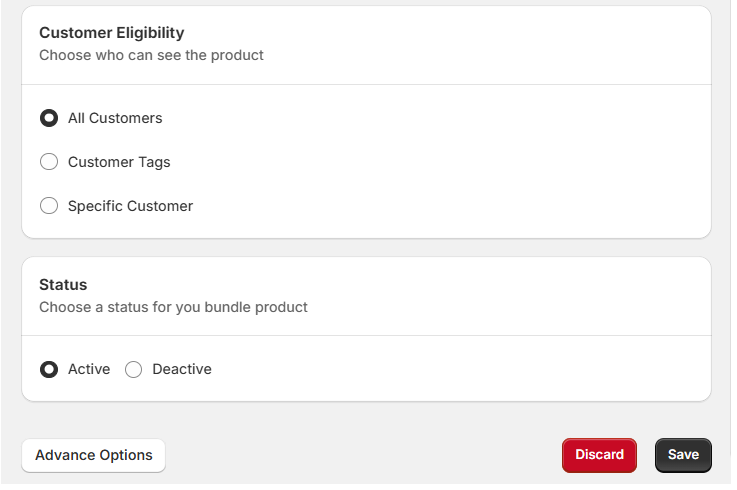Click the Status section heading
Viewport: 737px width, 490px height.
tap(63, 285)
